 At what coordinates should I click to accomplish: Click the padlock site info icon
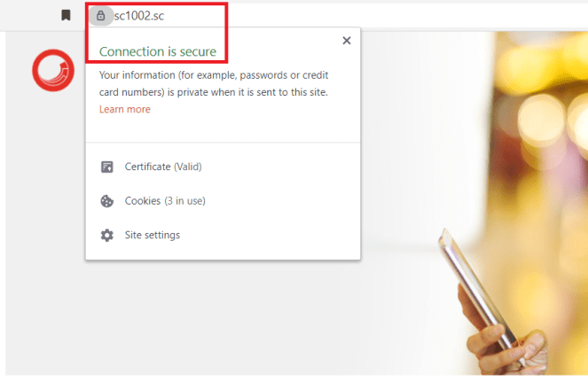[x=100, y=16]
